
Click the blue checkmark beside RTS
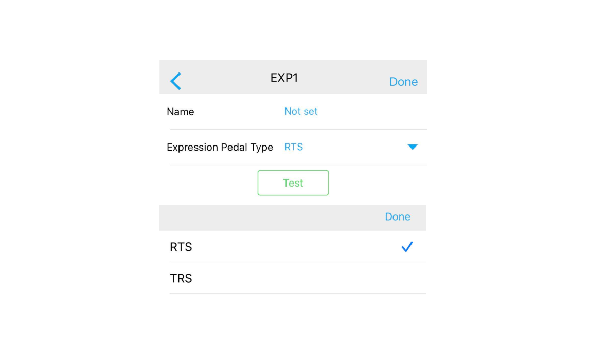pos(407,247)
